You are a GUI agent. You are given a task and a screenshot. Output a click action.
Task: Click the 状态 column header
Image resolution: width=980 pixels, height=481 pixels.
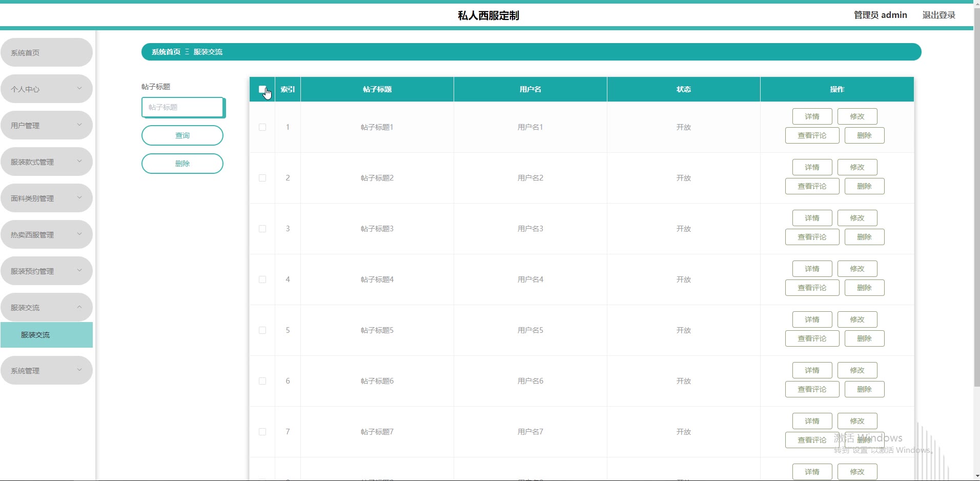pos(684,89)
